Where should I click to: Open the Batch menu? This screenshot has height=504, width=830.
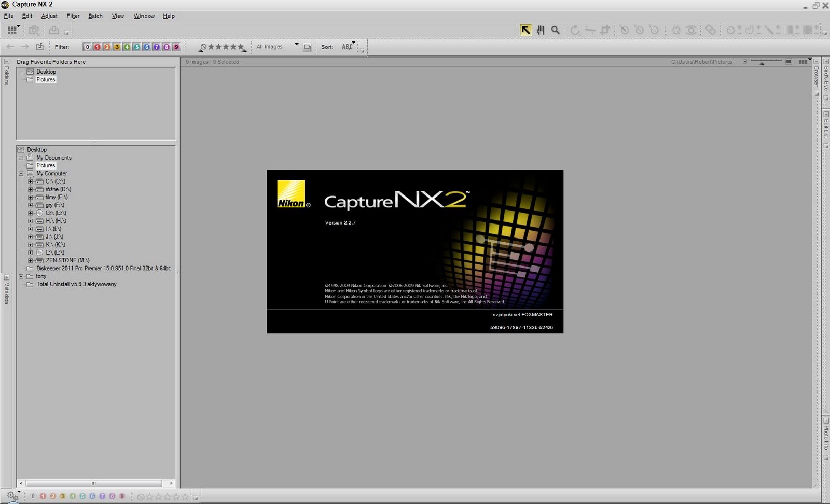(95, 16)
